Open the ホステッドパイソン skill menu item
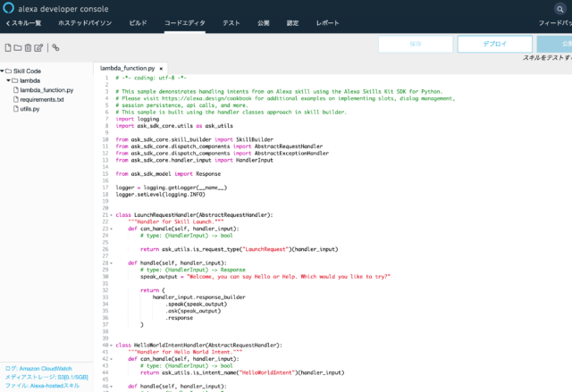The width and height of the screenshot is (572, 392). click(x=85, y=23)
